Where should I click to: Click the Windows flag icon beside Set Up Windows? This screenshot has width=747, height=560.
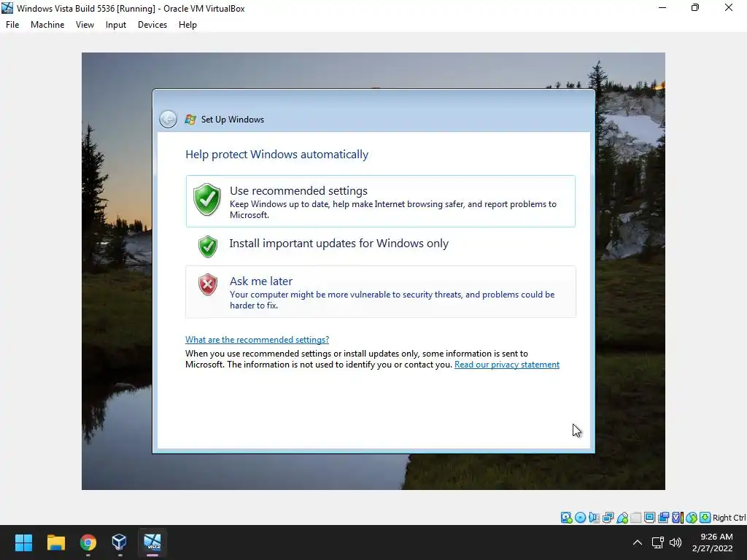[x=190, y=120]
